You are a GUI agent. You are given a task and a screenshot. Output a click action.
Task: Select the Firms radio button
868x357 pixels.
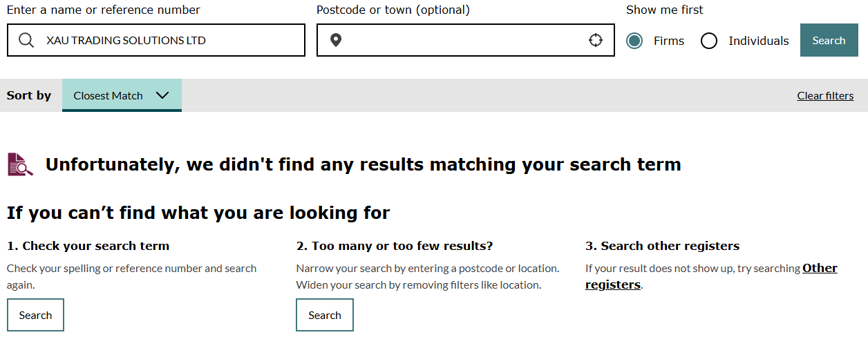[634, 41]
